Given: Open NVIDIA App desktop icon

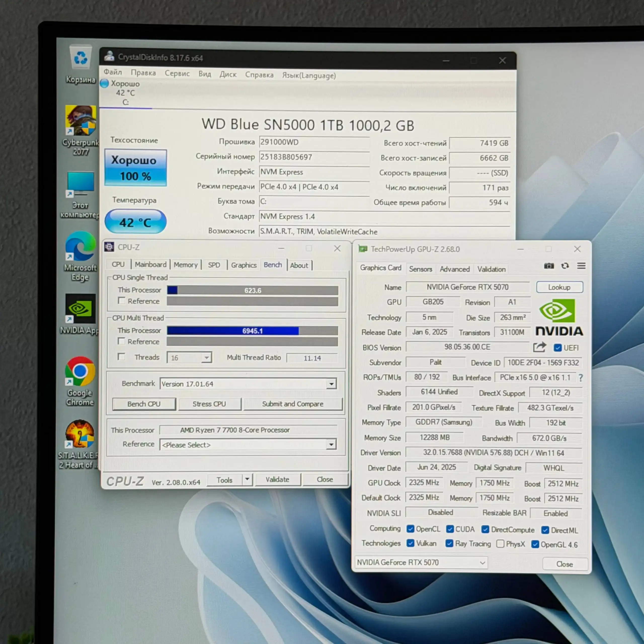Looking at the screenshot, I should 80,309.
